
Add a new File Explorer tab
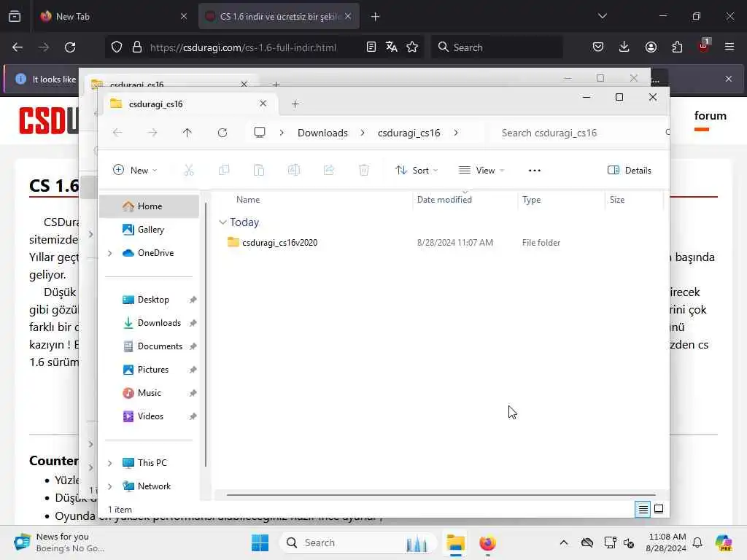[295, 104]
